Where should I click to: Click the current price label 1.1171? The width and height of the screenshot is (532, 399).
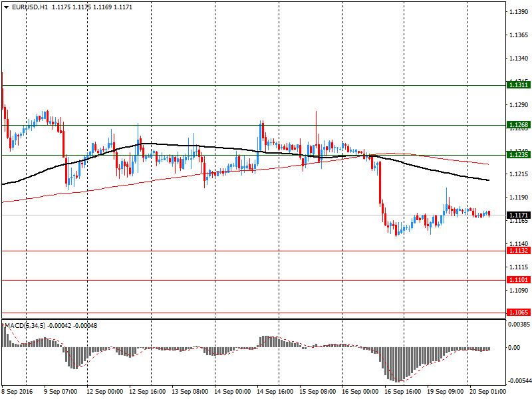519,215
